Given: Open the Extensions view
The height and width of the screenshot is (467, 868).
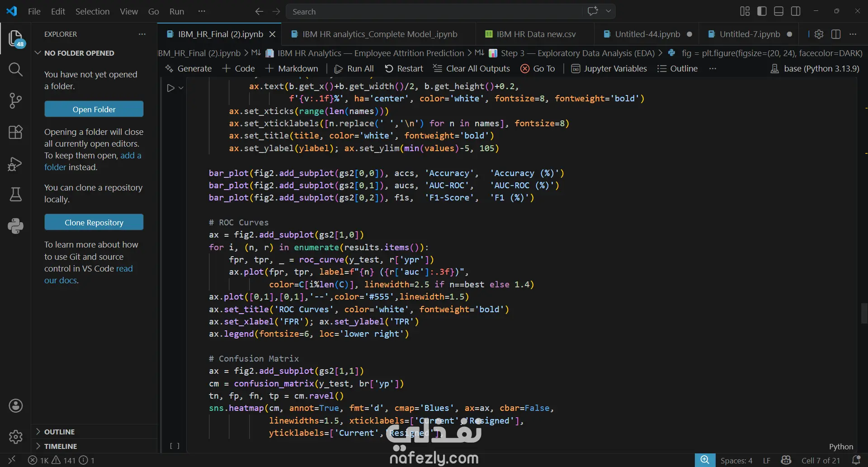Looking at the screenshot, I should [16, 132].
